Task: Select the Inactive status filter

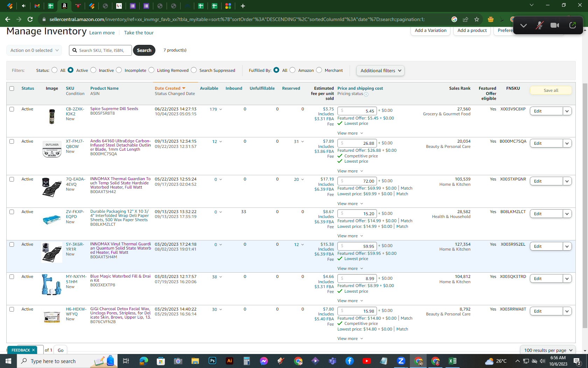Action: point(93,70)
